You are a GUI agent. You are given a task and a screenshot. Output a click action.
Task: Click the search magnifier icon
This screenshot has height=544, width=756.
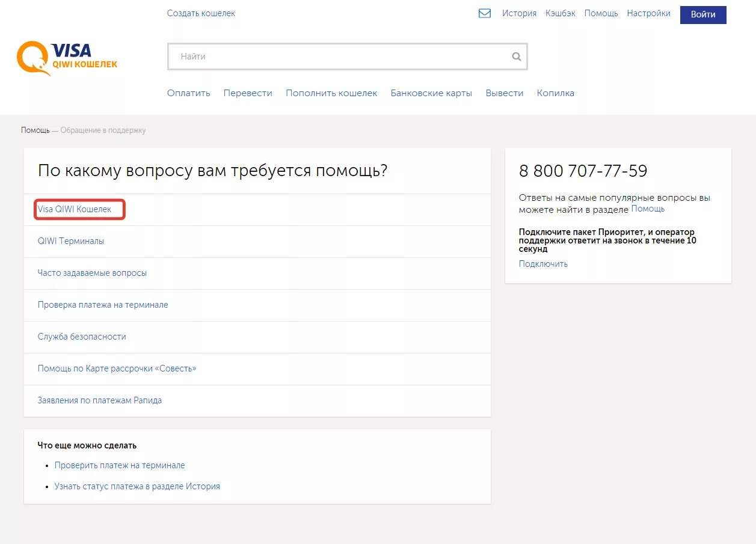[x=516, y=57]
